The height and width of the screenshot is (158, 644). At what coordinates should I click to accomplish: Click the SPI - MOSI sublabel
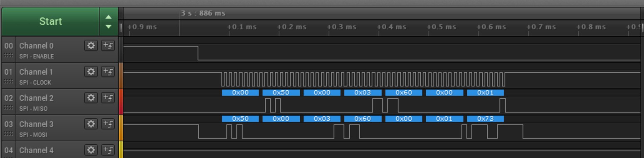coord(33,135)
